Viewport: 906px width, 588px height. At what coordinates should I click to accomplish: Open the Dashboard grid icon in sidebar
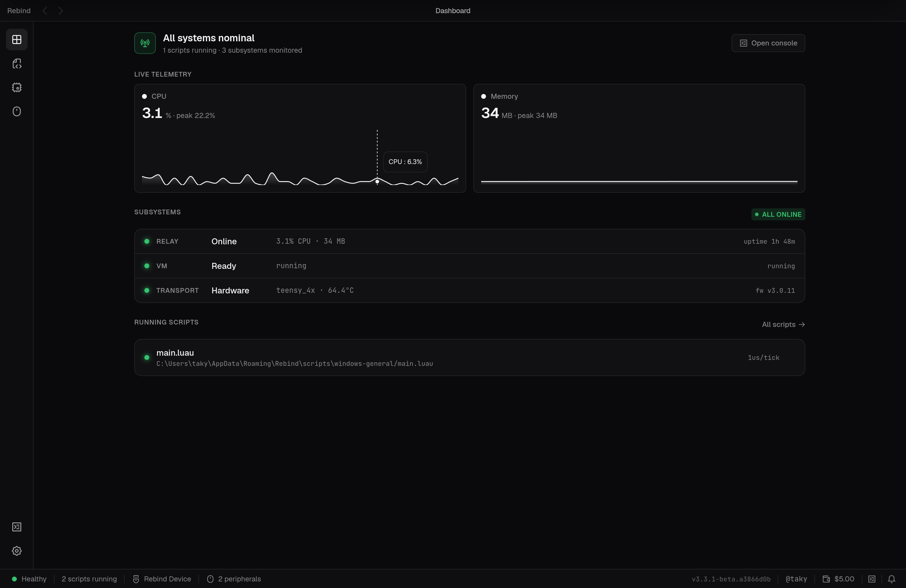(17, 40)
